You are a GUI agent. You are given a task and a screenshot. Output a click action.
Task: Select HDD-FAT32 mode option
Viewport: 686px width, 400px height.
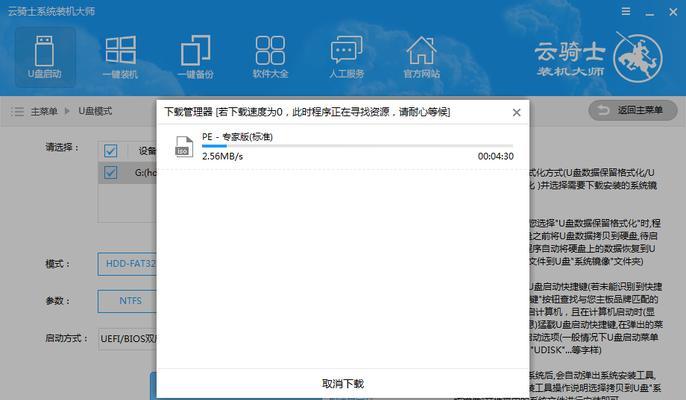[x=127, y=264]
